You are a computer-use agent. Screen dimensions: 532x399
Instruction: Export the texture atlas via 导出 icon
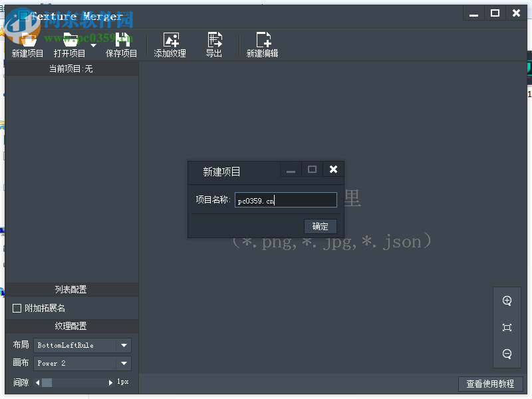coord(214,44)
